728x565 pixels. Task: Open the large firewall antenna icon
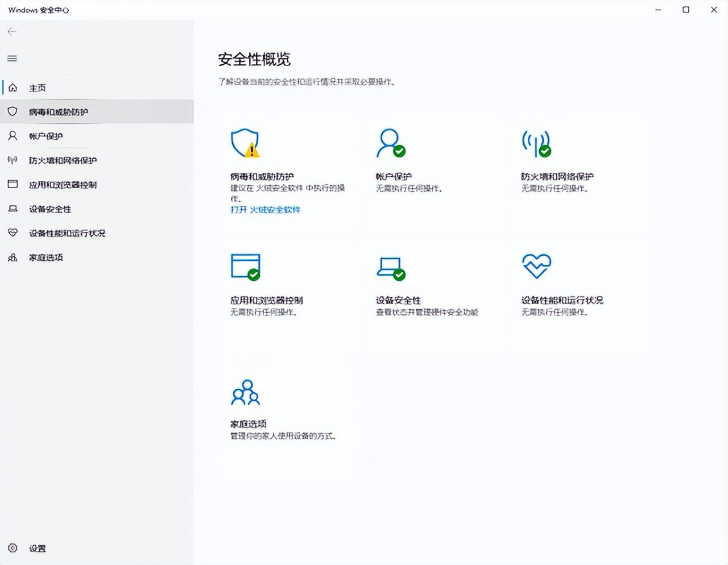(x=536, y=143)
